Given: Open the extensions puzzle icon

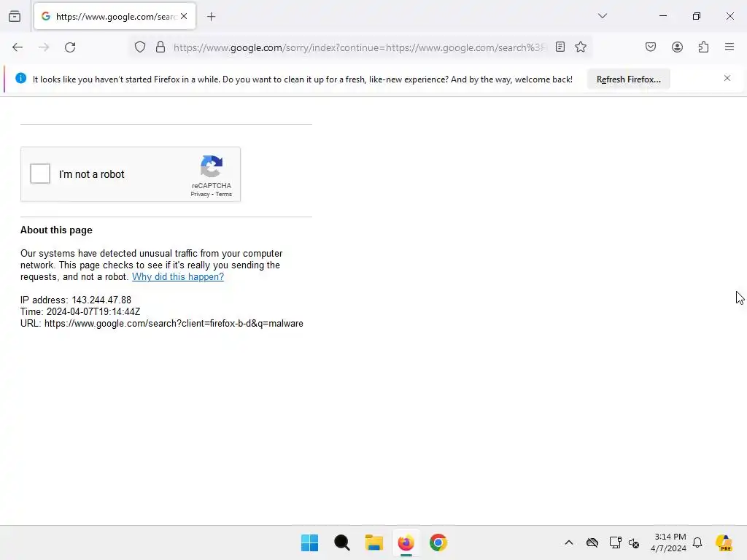Looking at the screenshot, I should [x=703, y=47].
